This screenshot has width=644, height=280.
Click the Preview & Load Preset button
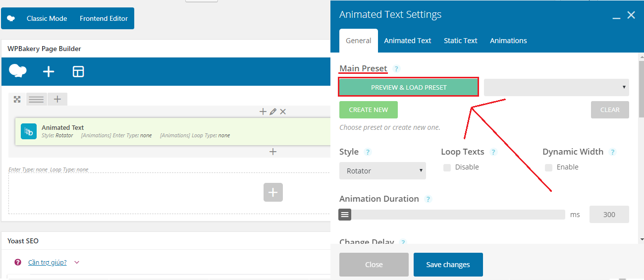(x=409, y=87)
